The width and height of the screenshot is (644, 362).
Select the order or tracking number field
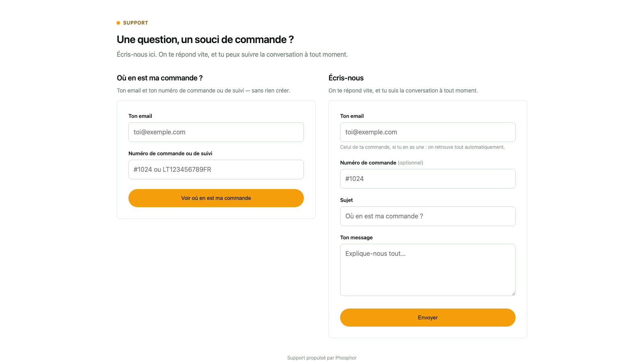pos(216,169)
